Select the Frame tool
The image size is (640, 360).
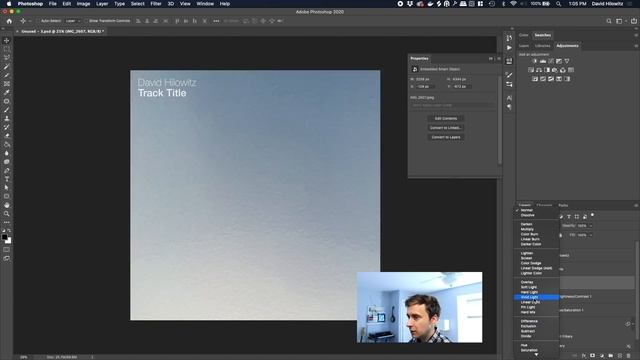coord(7,84)
